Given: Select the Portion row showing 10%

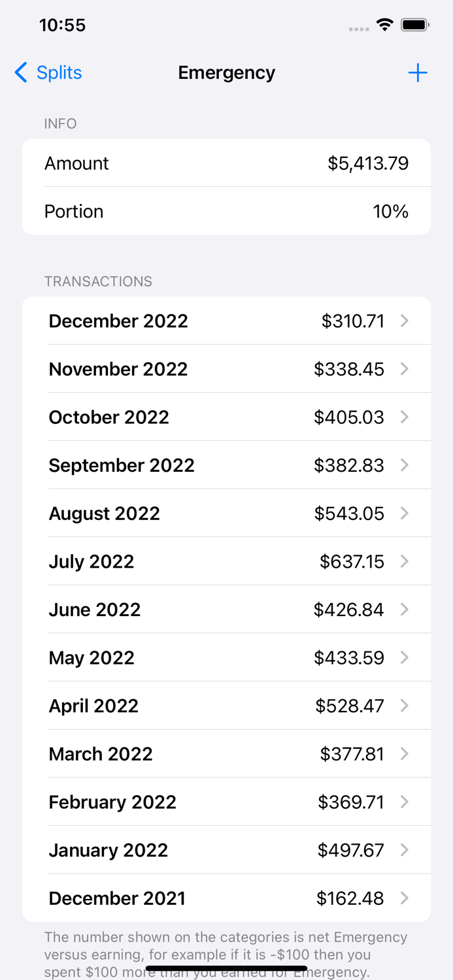Looking at the screenshot, I should [x=226, y=211].
